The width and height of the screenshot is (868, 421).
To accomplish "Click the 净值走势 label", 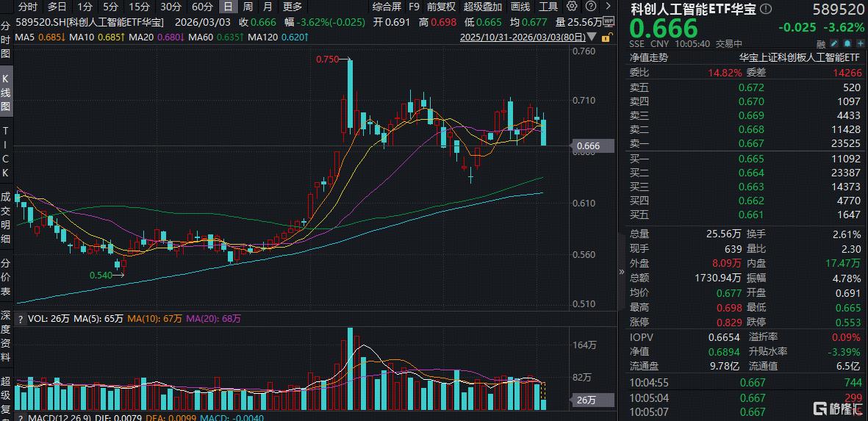I will (x=649, y=57).
